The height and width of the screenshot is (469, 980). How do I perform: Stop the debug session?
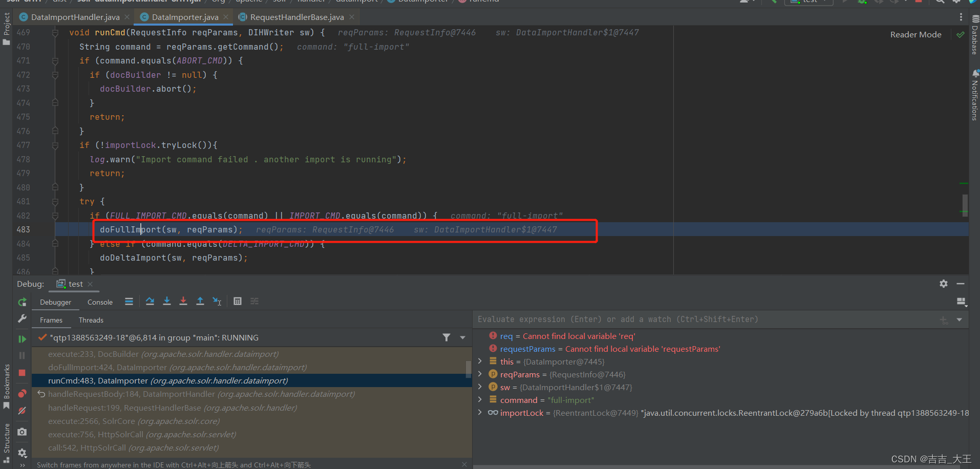[22, 373]
